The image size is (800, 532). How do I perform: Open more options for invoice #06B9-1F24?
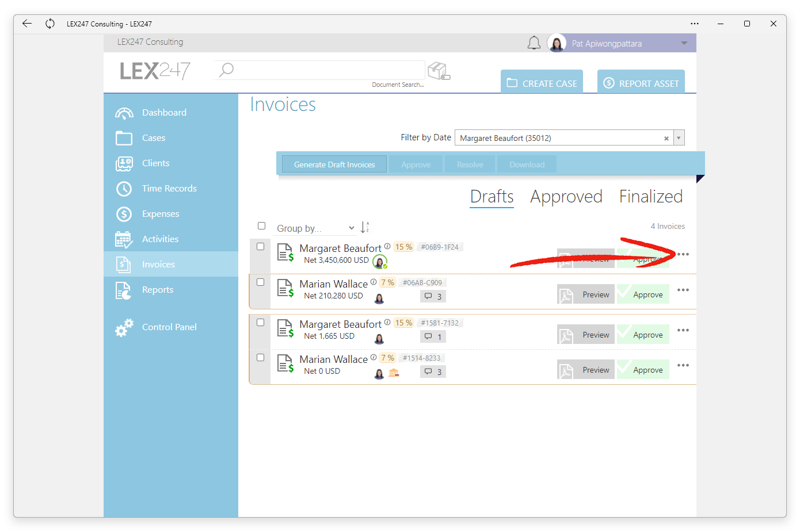[x=683, y=254]
